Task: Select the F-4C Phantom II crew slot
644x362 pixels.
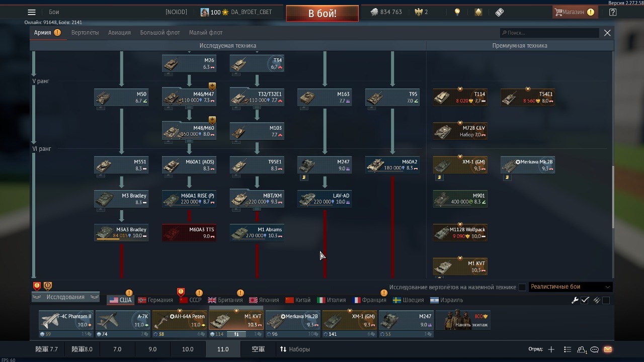Action: pos(66,323)
